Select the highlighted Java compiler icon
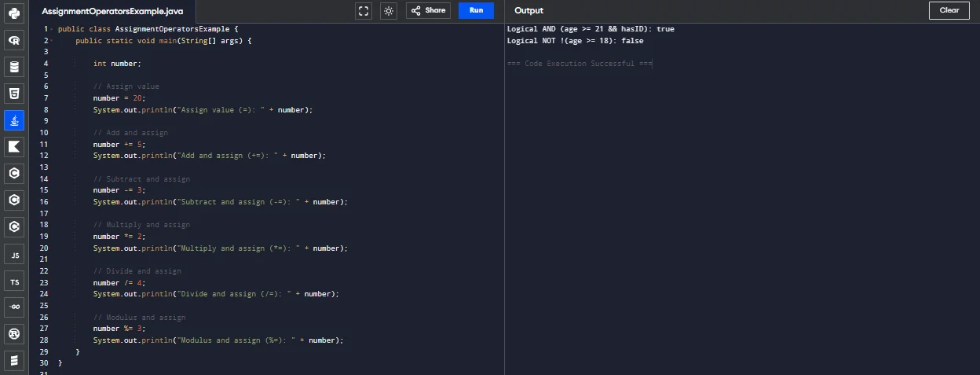Viewport: 980px width, 375px height. pyautogui.click(x=14, y=120)
